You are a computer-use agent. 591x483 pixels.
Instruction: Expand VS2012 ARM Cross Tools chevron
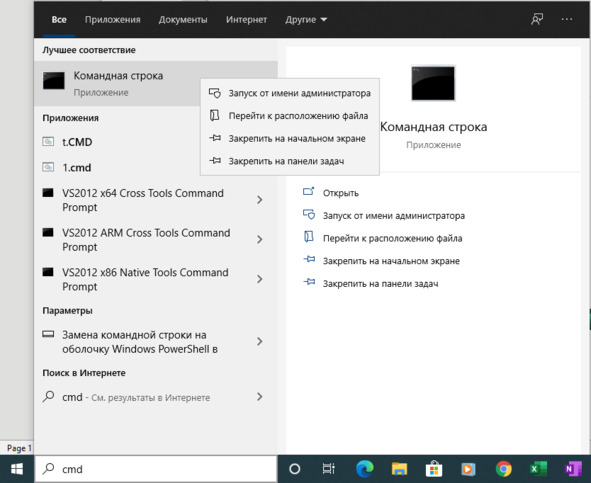pos(260,239)
